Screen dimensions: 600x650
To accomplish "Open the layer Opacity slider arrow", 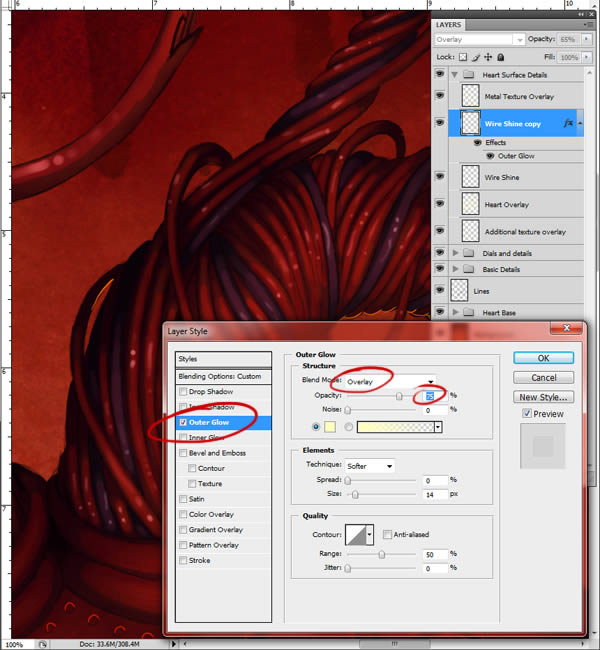I will (x=586, y=39).
